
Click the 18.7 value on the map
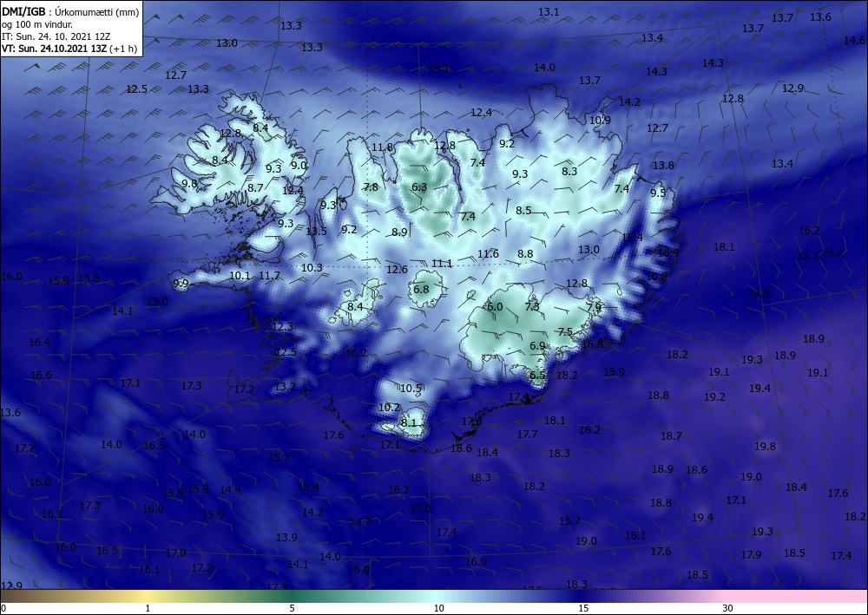coord(671,435)
